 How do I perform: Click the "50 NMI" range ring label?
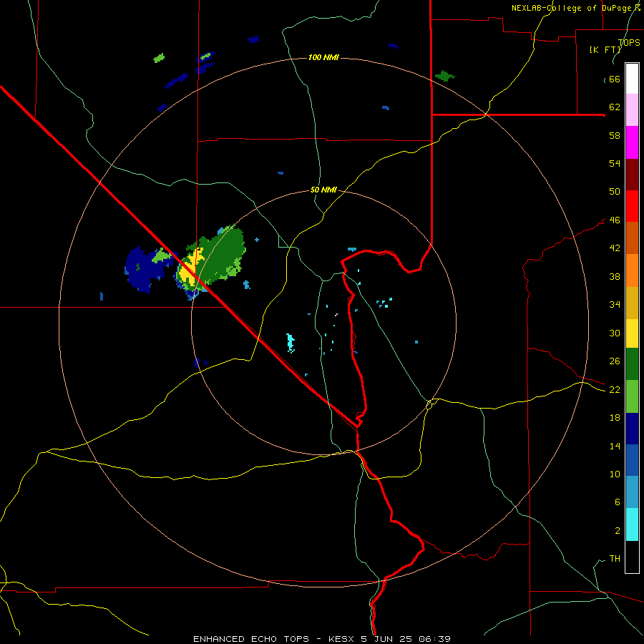(x=323, y=190)
